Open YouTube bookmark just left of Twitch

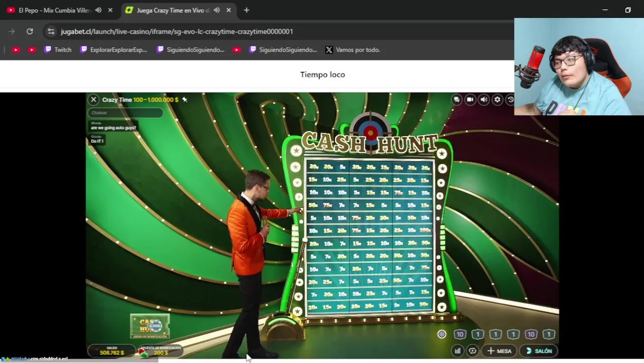32,50
